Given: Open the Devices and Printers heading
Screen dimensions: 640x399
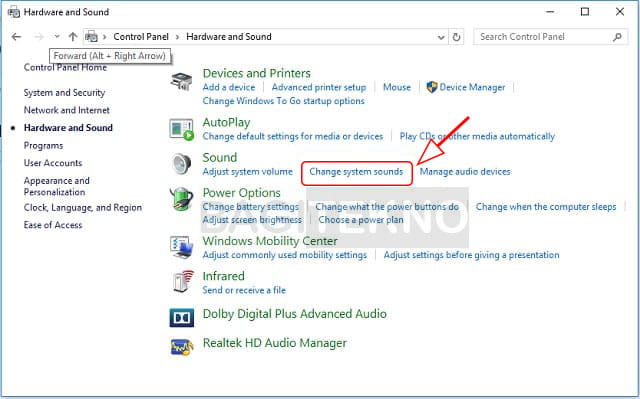Looking at the screenshot, I should 256,73.
